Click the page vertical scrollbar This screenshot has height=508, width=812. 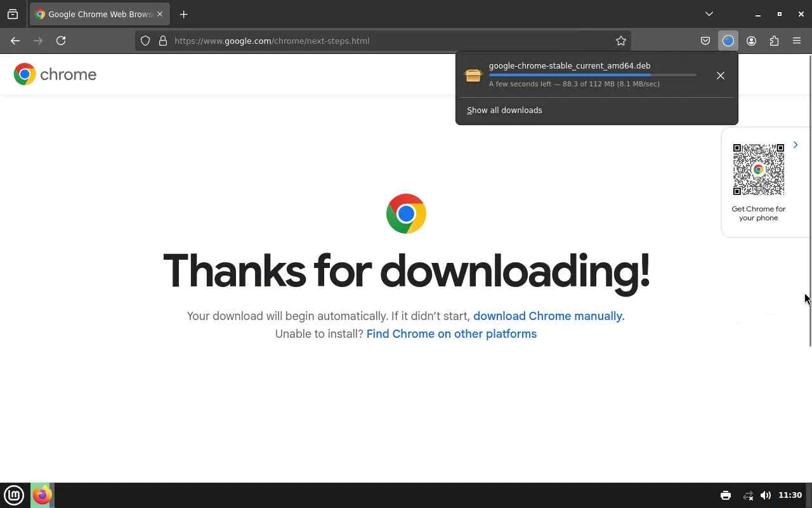pyautogui.click(x=809, y=201)
